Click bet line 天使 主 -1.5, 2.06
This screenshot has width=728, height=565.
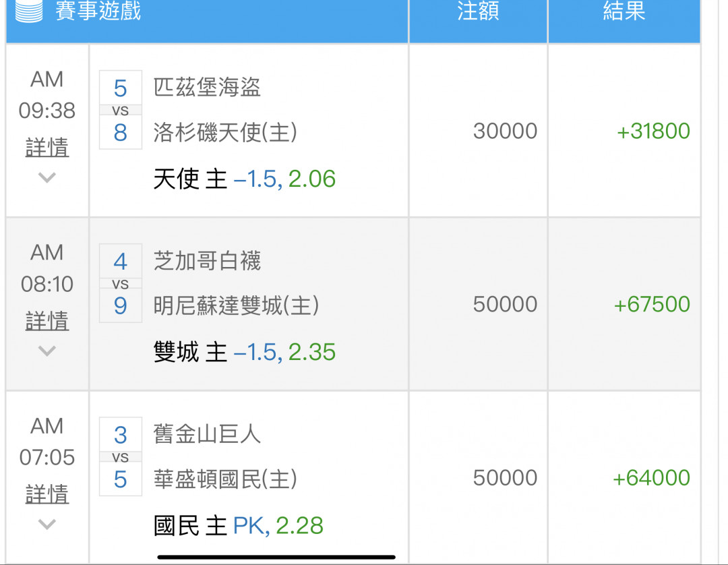point(244,179)
